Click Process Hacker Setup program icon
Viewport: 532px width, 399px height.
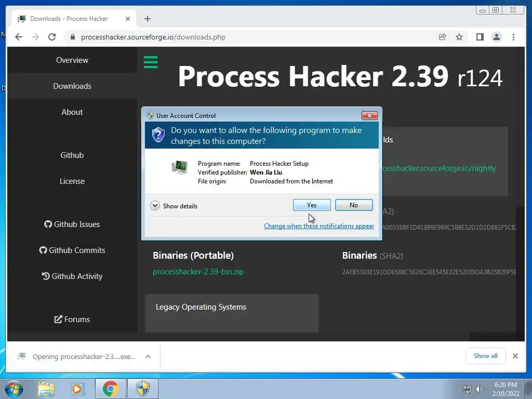[x=180, y=167]
